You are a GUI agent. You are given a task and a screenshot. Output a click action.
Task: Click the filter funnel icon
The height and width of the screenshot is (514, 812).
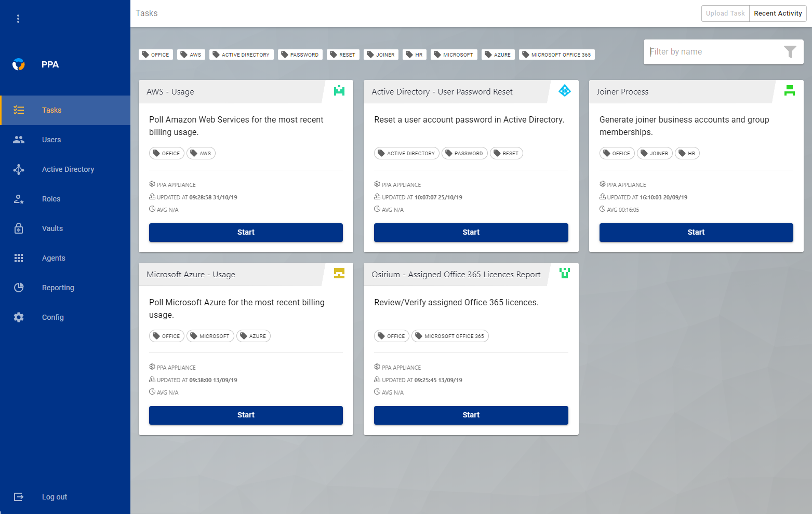pyautogui.click(x=790, y=51)
